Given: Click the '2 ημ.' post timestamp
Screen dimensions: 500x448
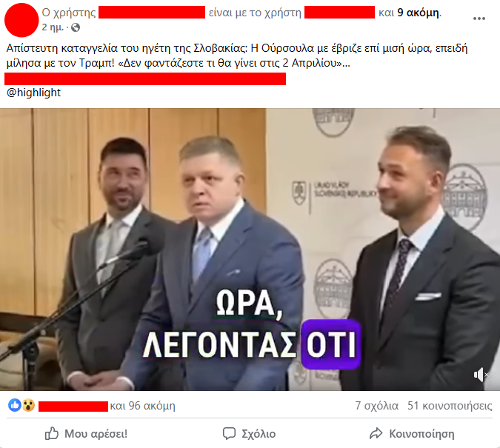Looking at the screenshot, I should click(53, 27).
